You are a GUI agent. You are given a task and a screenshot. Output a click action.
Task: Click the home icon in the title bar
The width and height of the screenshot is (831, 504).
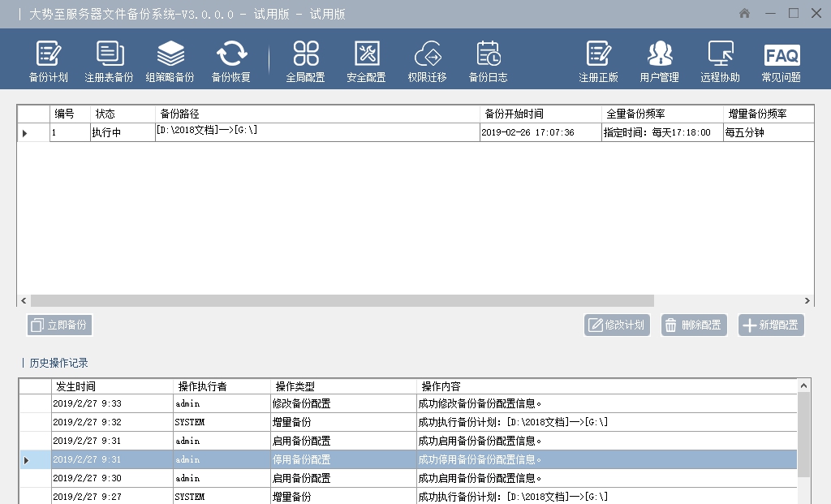click(743, 13)
